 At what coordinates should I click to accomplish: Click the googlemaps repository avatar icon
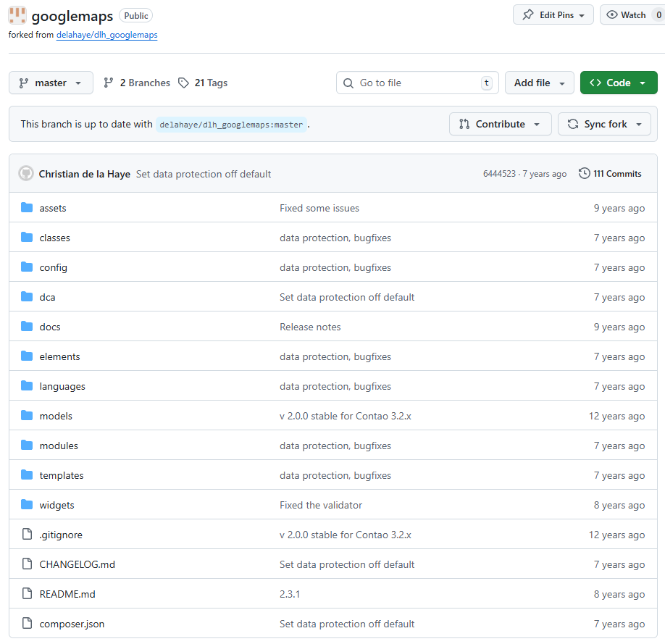pos(17,15)
